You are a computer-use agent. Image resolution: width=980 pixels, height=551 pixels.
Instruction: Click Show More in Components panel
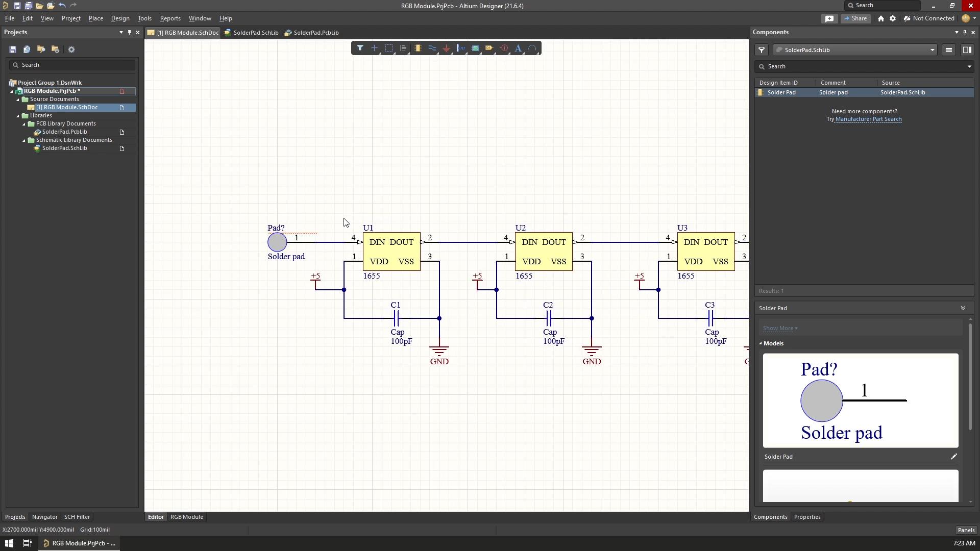point(779,328)
